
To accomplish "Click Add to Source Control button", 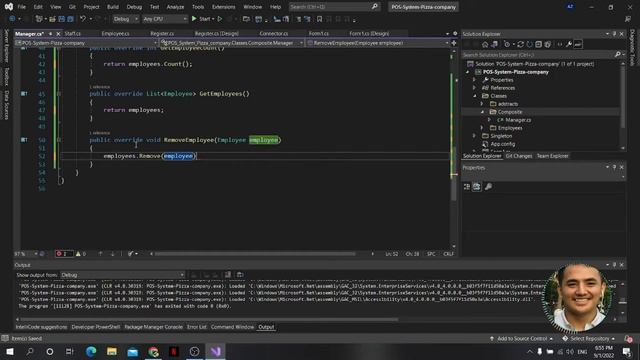I will [x=522, y=338].
